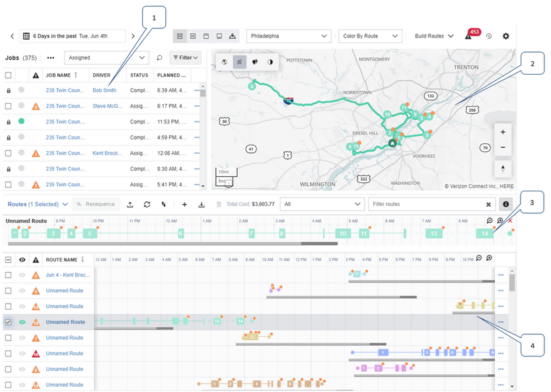The width and height of the screenshot is (551, 392).
Task: Click the download icon in the Routes toolbar
Action: [x=202, y=205]
